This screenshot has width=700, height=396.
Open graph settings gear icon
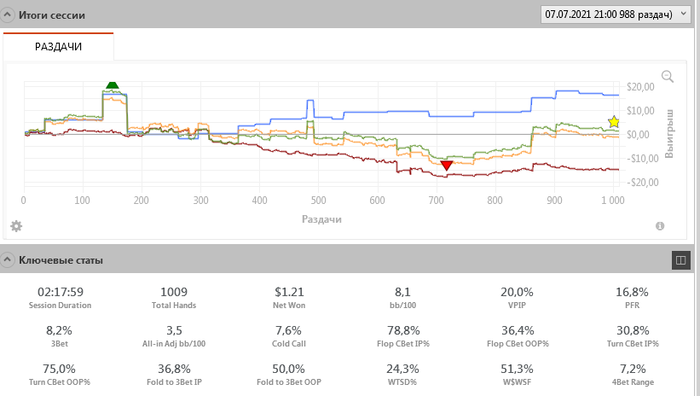(16, 226)
